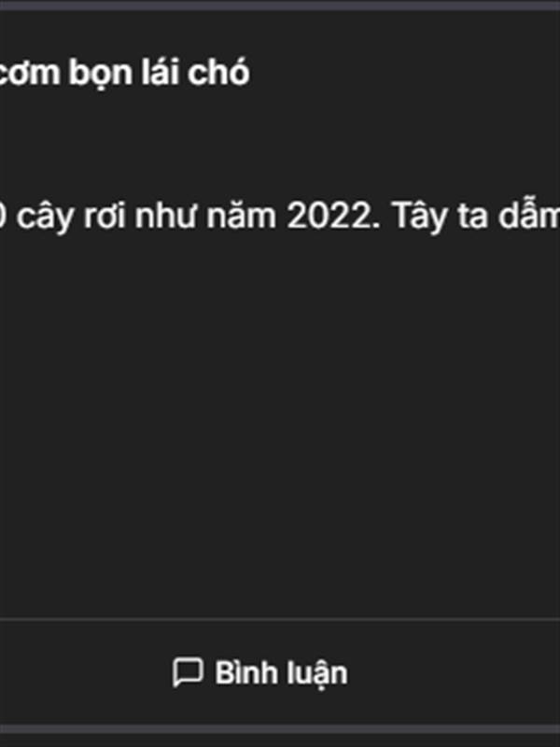Click the thin divider line above Bình luận
The image size is (560, 747).
tap(280, 619)
